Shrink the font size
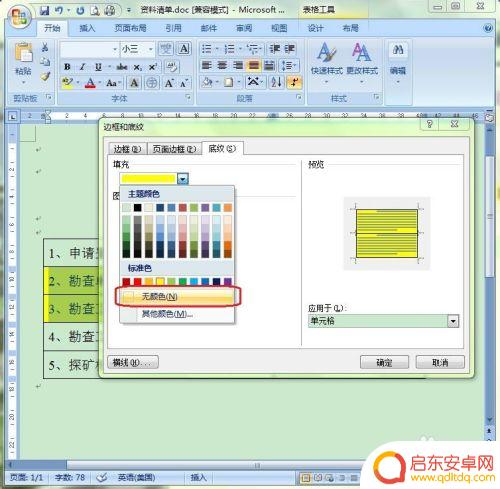500x489 pixels. (x=184, y=83)
